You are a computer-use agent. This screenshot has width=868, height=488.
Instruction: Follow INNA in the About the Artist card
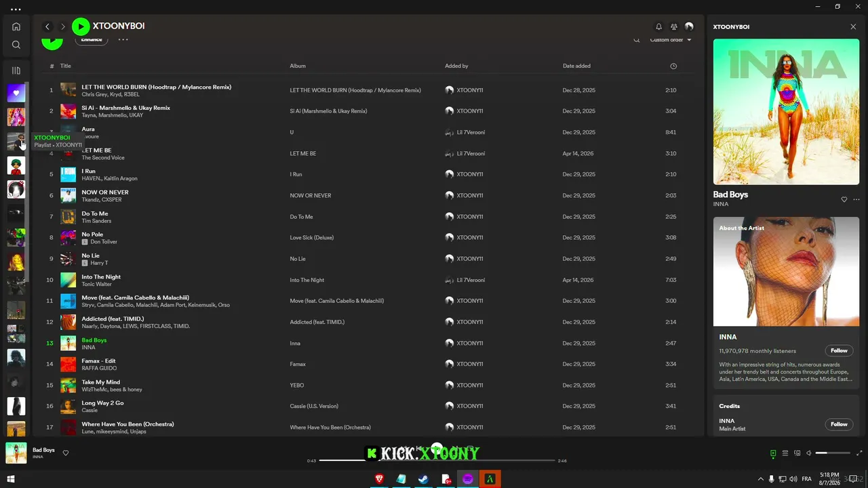click(x=839, y=350)
